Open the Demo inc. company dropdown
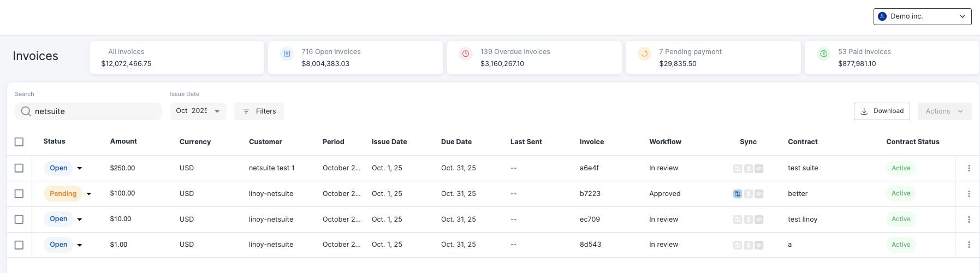 pyautogui.click(x=922, y=16)
